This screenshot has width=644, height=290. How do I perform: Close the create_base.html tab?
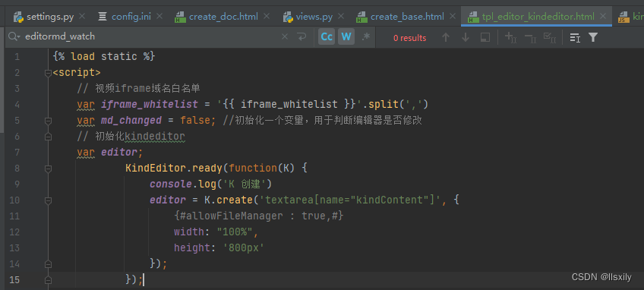coord(452,17)
